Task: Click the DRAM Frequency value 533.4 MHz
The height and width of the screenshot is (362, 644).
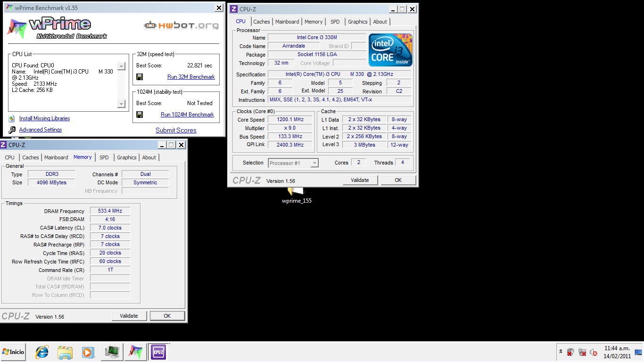Action: tap(110, 211)
